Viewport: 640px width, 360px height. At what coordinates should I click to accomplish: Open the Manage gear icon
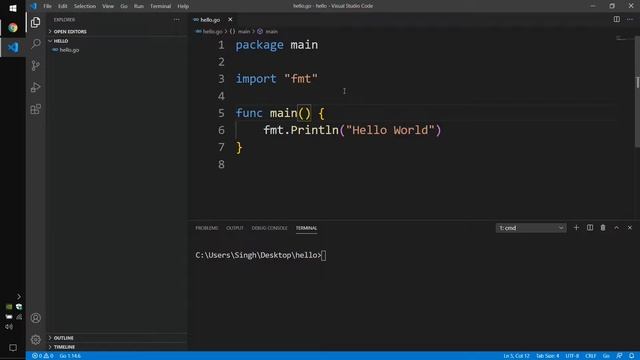(x=36, y=339)
